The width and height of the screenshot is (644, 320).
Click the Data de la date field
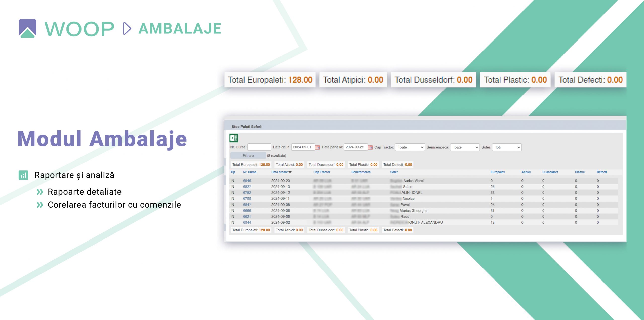coord(303,147)
